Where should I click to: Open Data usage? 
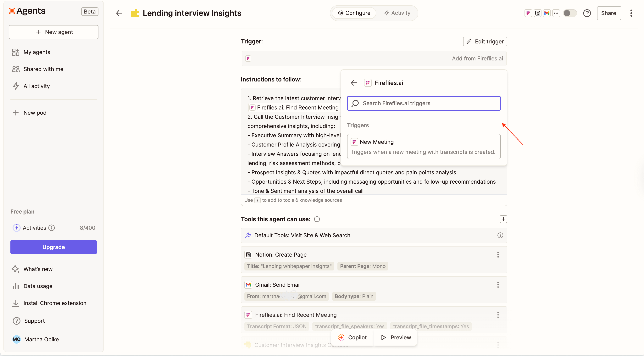point(32,286)
